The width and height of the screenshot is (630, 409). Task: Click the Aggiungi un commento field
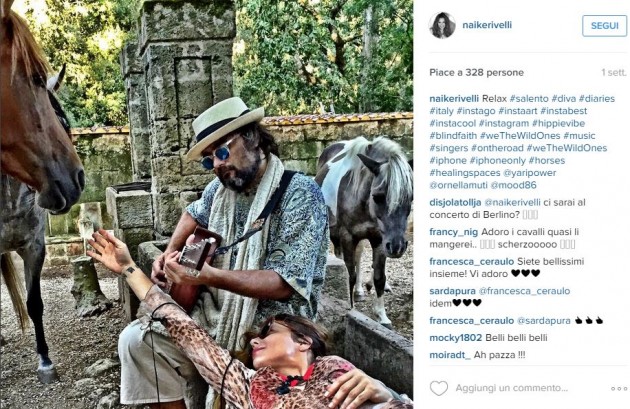pos(511,388)
